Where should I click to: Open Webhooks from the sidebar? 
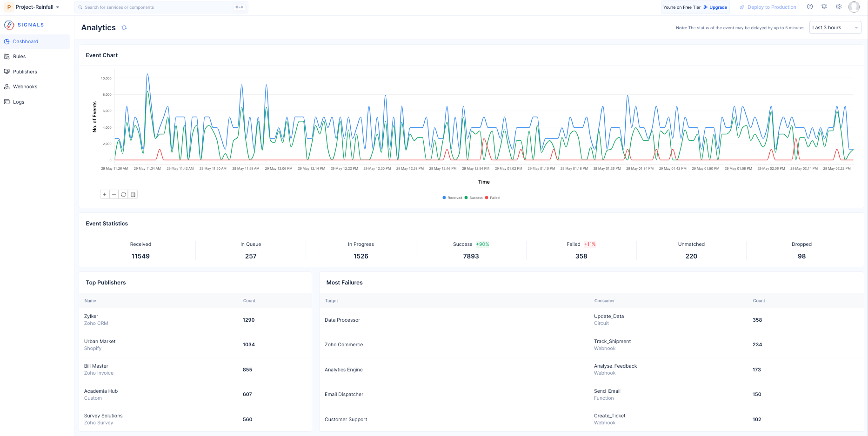tap(25, 86)
